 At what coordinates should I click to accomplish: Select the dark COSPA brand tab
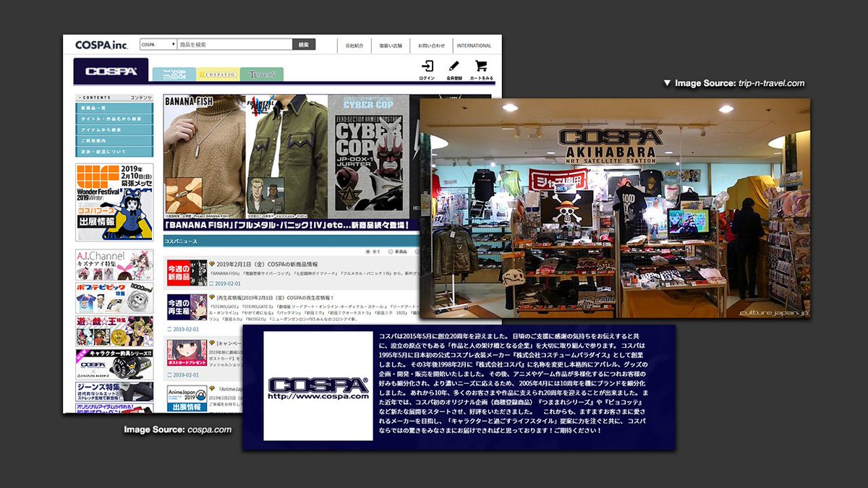[x=111, y=71]
